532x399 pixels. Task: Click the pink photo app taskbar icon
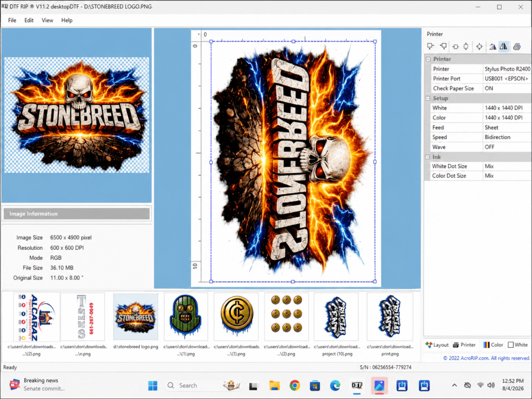[x=379, y=385]
